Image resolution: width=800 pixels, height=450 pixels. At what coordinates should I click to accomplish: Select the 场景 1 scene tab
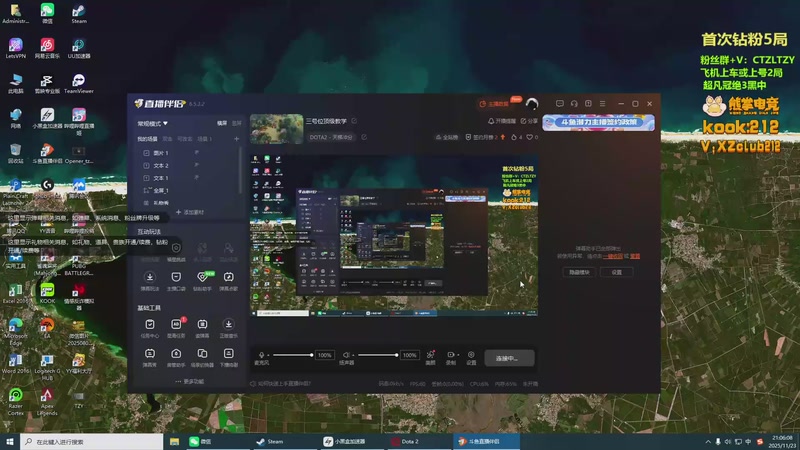(x=204, y=139)
